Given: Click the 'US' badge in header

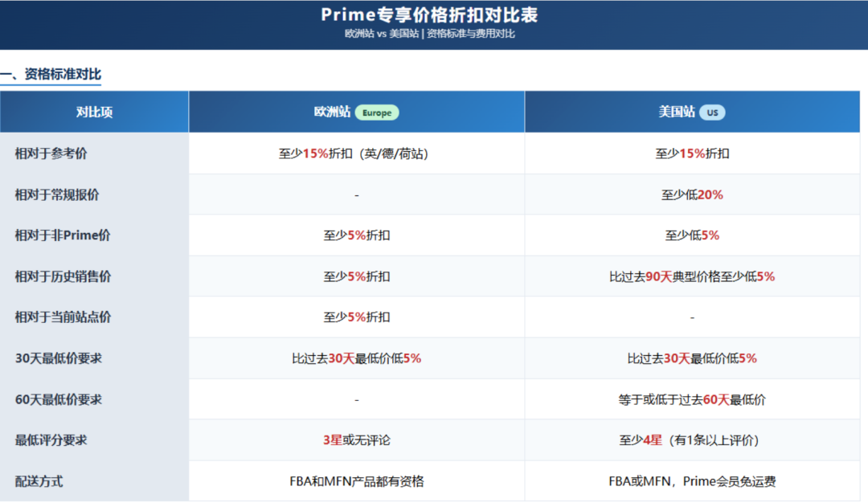Looking at the screenshot, I should [x=712, y=112].
